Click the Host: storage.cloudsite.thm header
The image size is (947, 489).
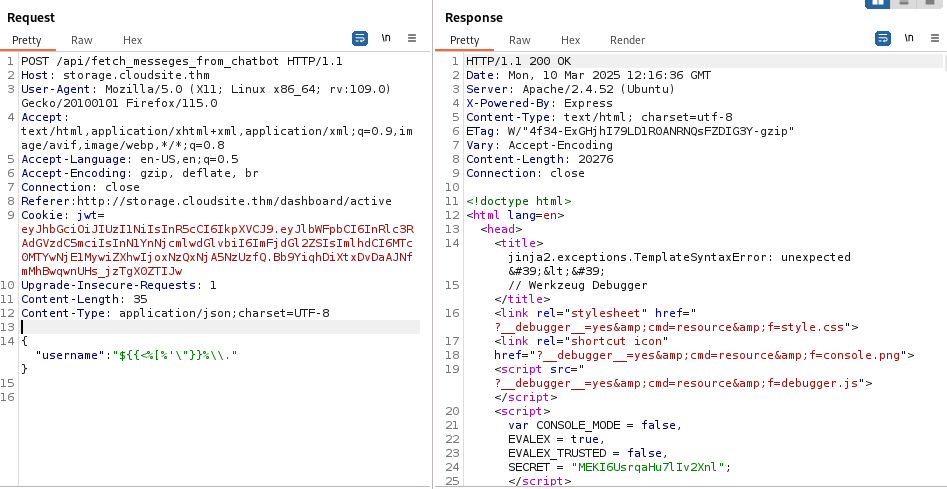pyautogui.click(x=115, y=75)
